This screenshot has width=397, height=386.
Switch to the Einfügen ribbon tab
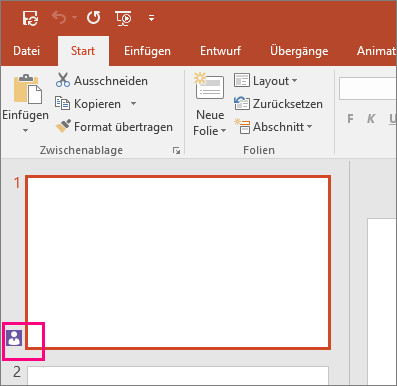147,51
